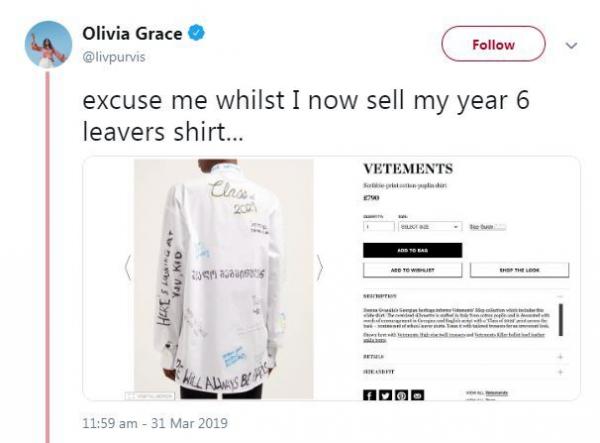
Task: Open the Select Size dropdown
Action: [x=430, y=226]
